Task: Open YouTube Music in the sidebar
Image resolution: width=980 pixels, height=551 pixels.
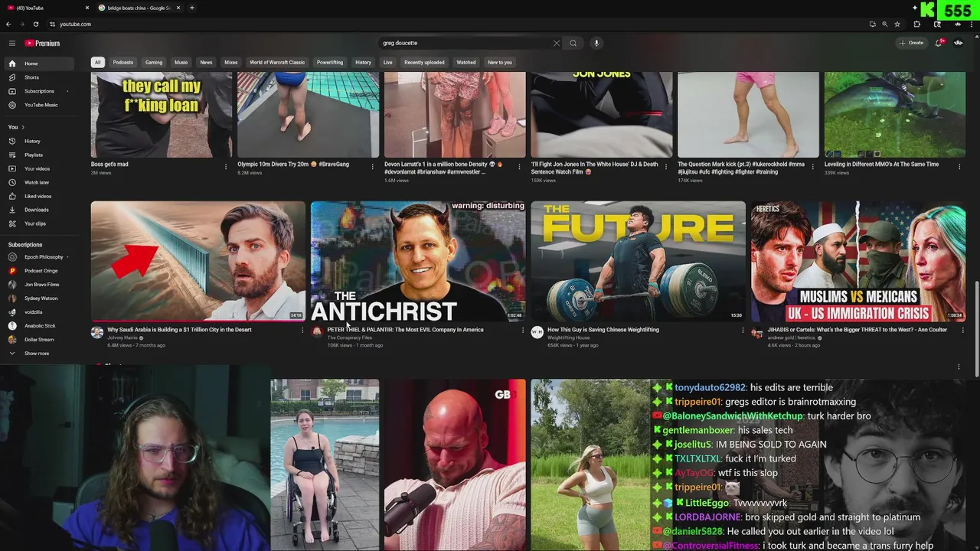Action: click(38, 105)
